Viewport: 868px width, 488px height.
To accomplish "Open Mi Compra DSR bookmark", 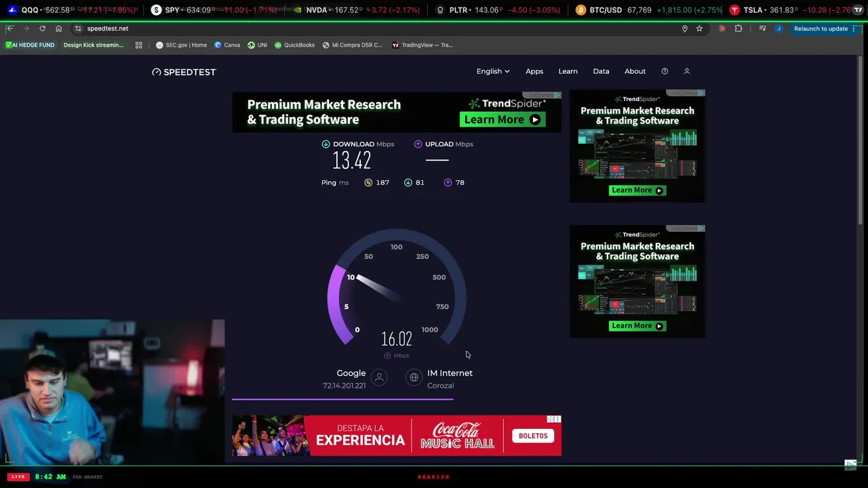I will pyautogui.click(x=352, y=45).
